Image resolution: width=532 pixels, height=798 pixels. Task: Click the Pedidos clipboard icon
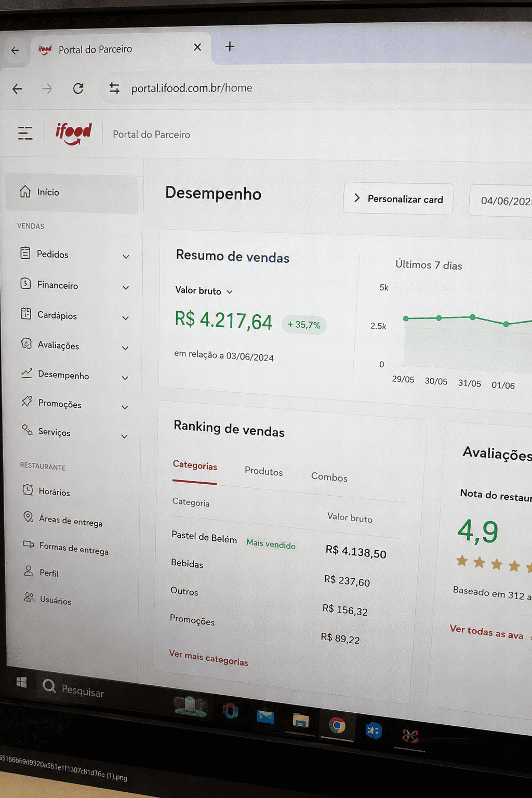click(x=25, y=253)
